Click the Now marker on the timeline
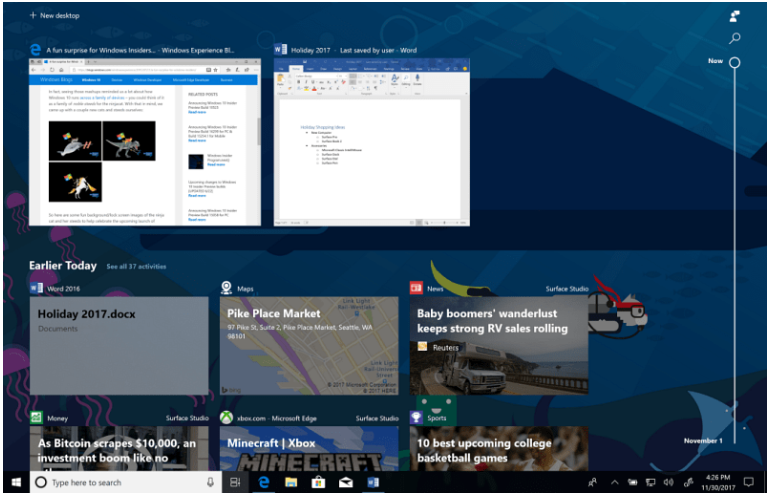The width and height of the screenshot is (771, 496). click(735, 62)
